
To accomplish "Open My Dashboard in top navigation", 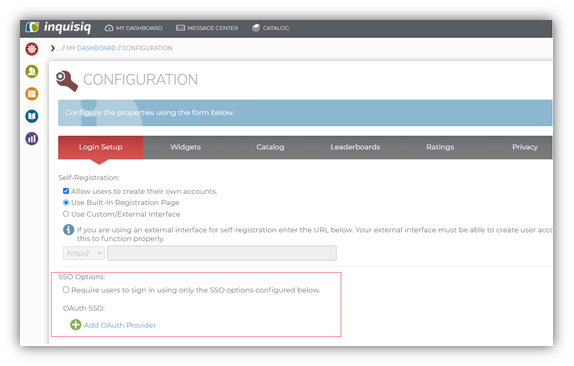I will [134, 28].
